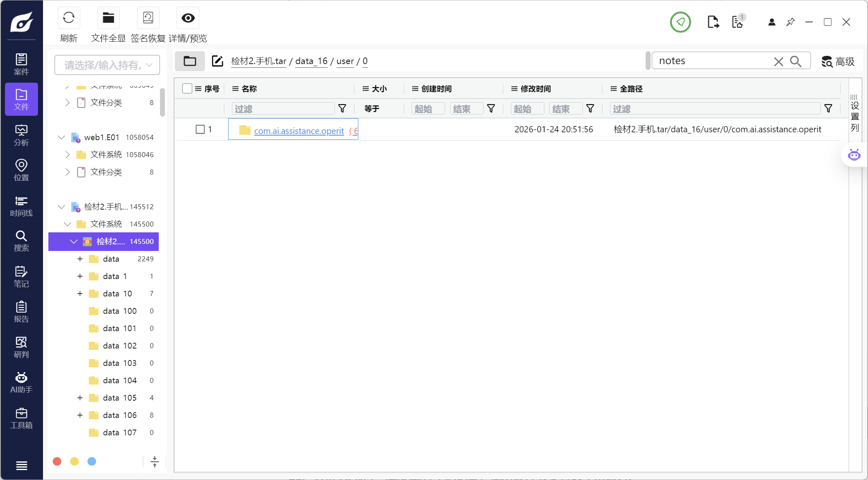Click the edit path pencil icon

(x=217, y=61)
